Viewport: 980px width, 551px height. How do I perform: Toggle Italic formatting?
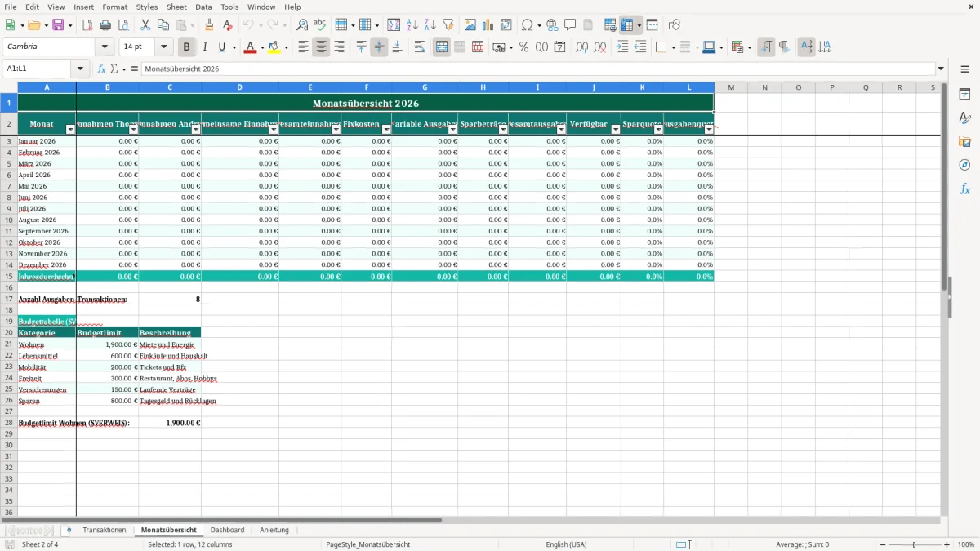click(205, 47)
